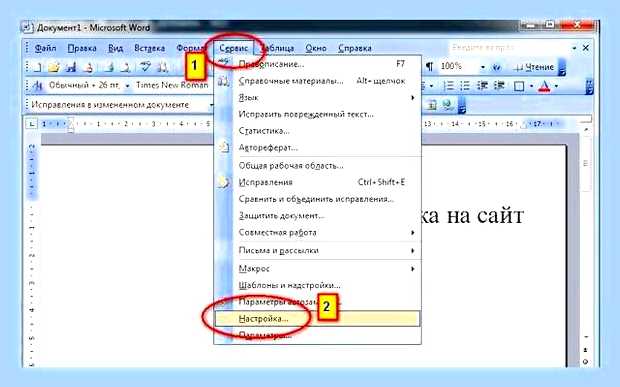Viewport: 620px width, 387px height.
Task: Click the icon beside Автореферат
Action: pyautogui.click(x=224, y=147)
